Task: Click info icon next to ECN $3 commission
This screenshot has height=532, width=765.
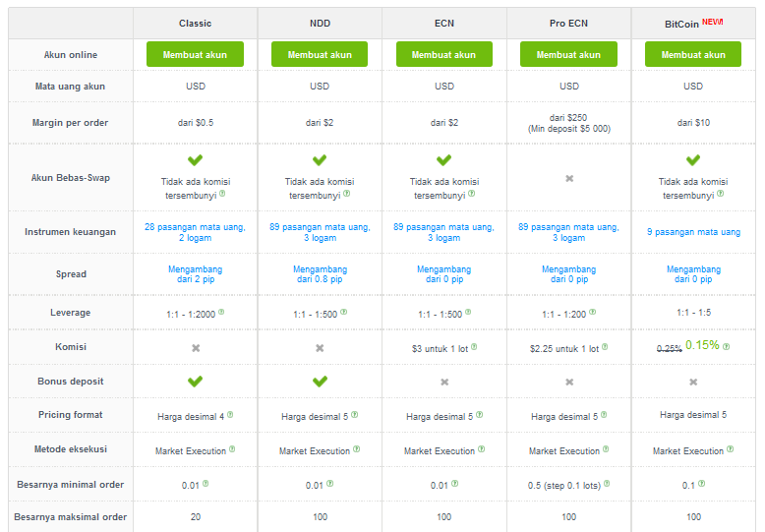Action: pos(474,347)
